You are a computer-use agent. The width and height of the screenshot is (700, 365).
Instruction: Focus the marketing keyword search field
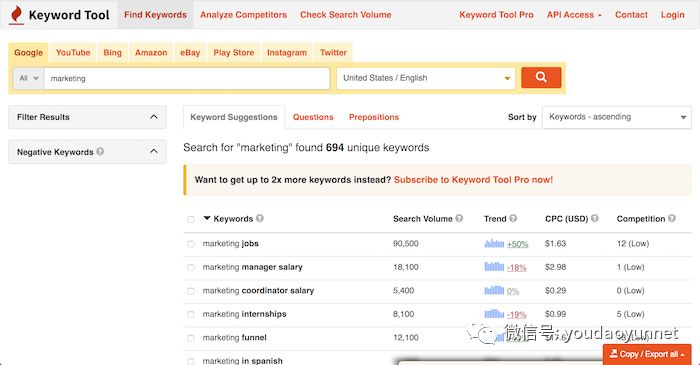point(187,78)
